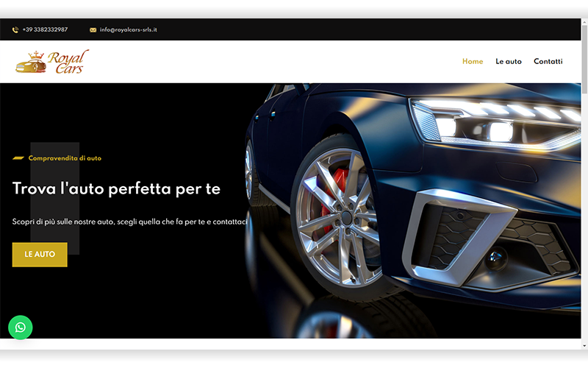Click the phone icon in top bar
588x368 pixels.
pos(15,29)
